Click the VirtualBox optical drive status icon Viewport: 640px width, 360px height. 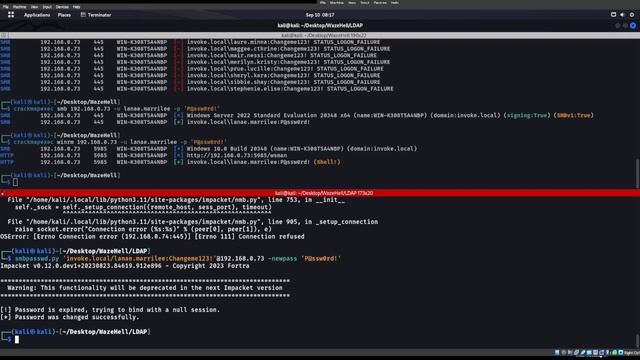(x=564, y=352)
